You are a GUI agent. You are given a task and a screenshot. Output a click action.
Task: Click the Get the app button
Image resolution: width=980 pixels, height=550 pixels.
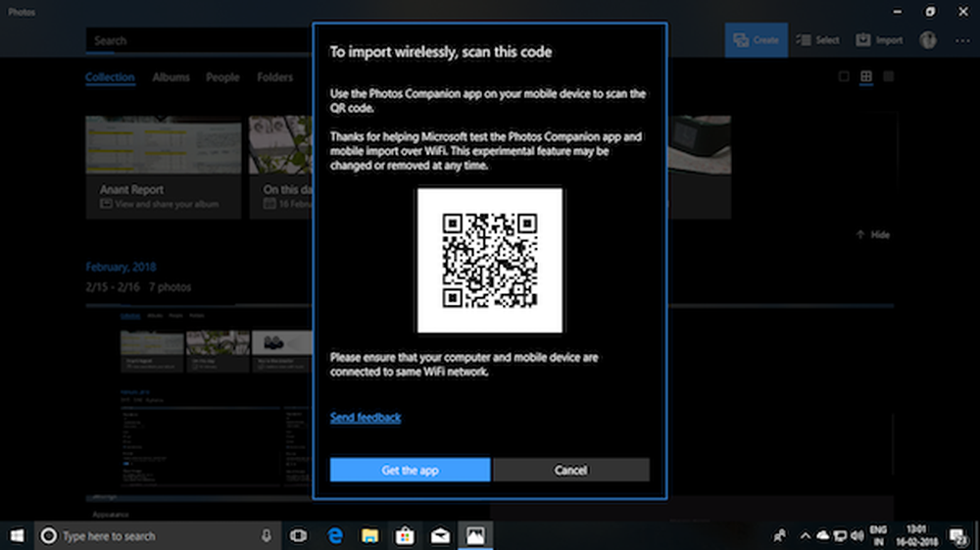click(410, 470)
